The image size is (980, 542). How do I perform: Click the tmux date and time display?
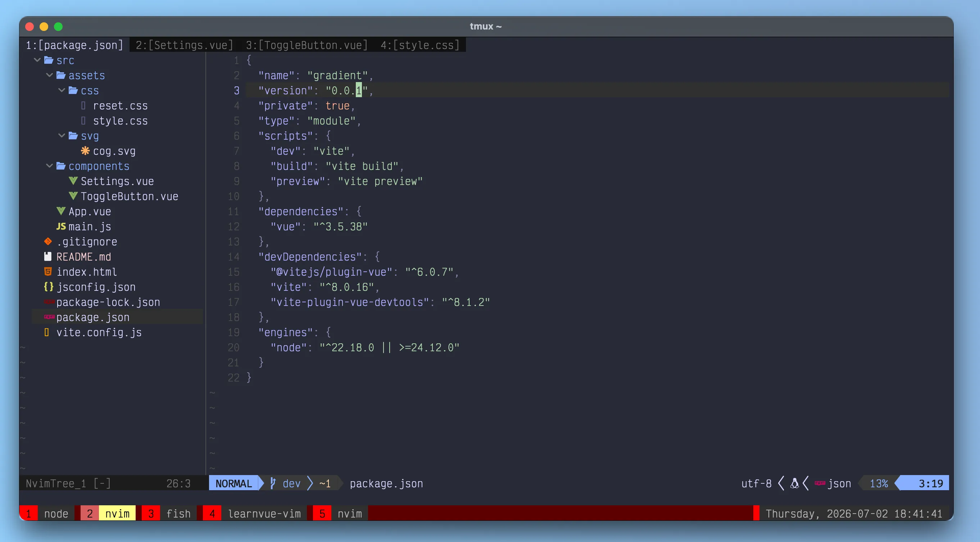point(854,514)
